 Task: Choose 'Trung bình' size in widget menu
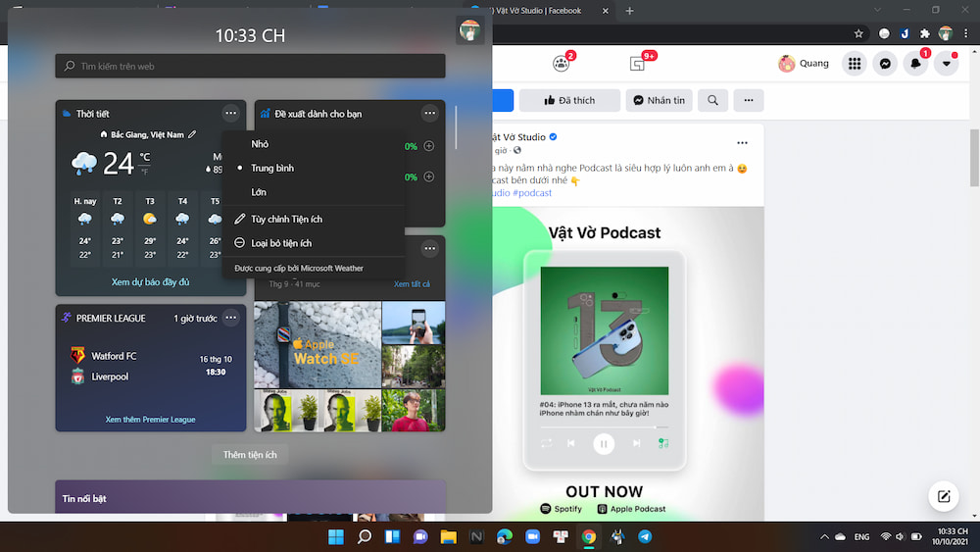271,169
